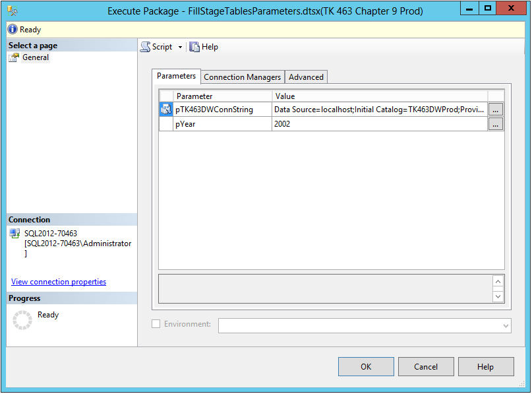Click the pTK463DWConnString parameter type icon

[x=165, y=109]
